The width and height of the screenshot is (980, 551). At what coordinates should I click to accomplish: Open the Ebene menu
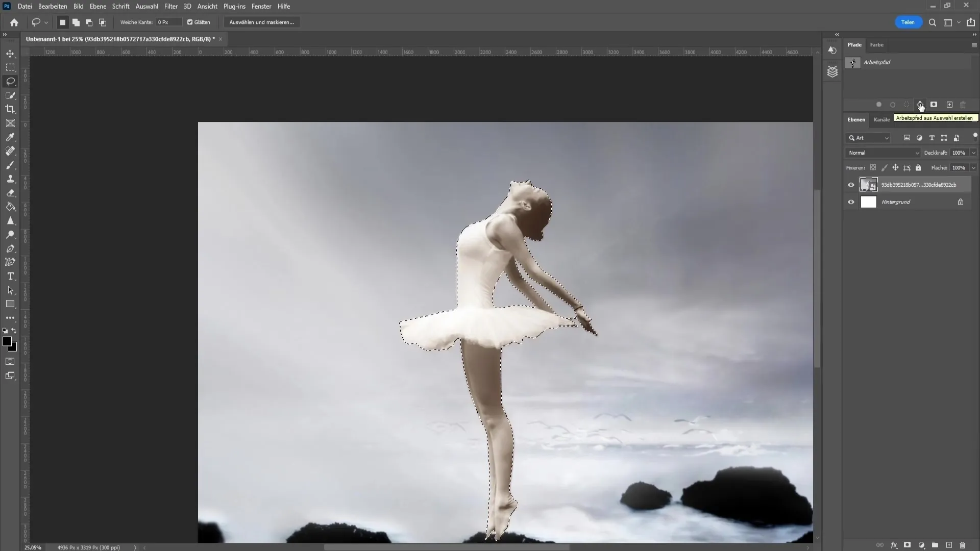tap(97, 6)
